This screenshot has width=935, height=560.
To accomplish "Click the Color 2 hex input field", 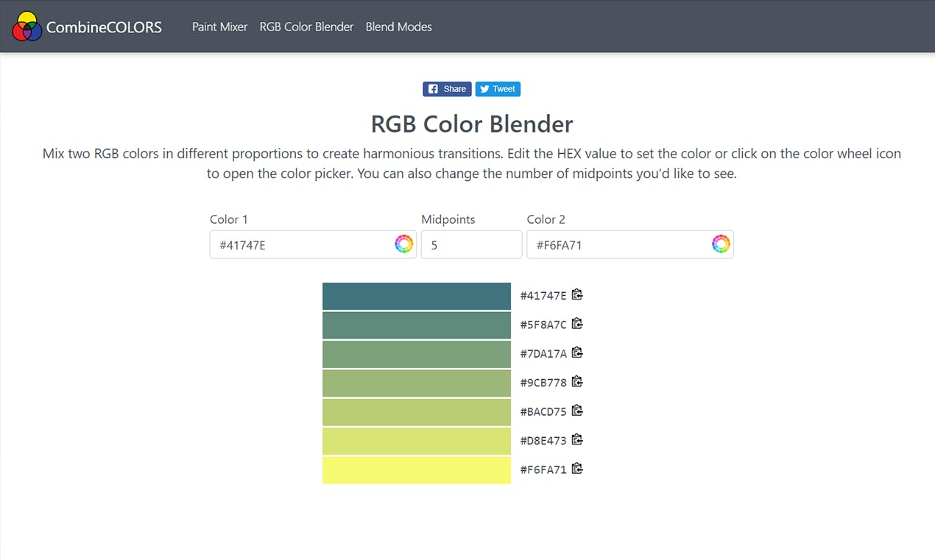I will pyautogui.click(x=630, y=244).
